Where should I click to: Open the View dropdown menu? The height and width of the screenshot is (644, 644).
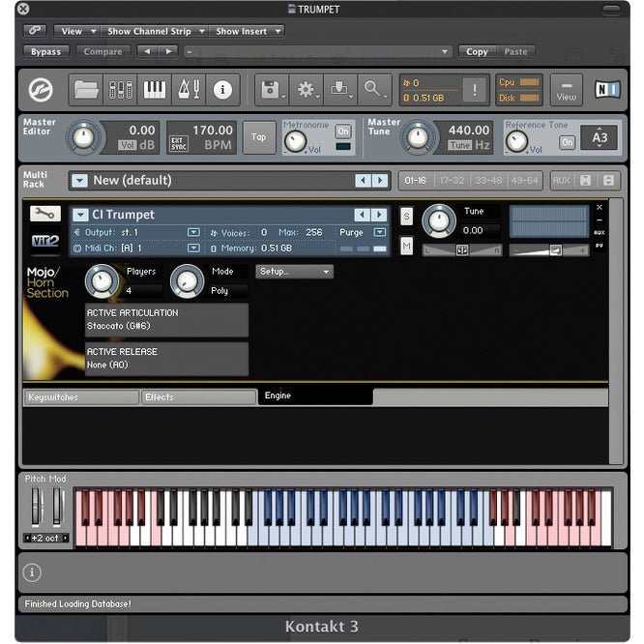click(76, 31)
